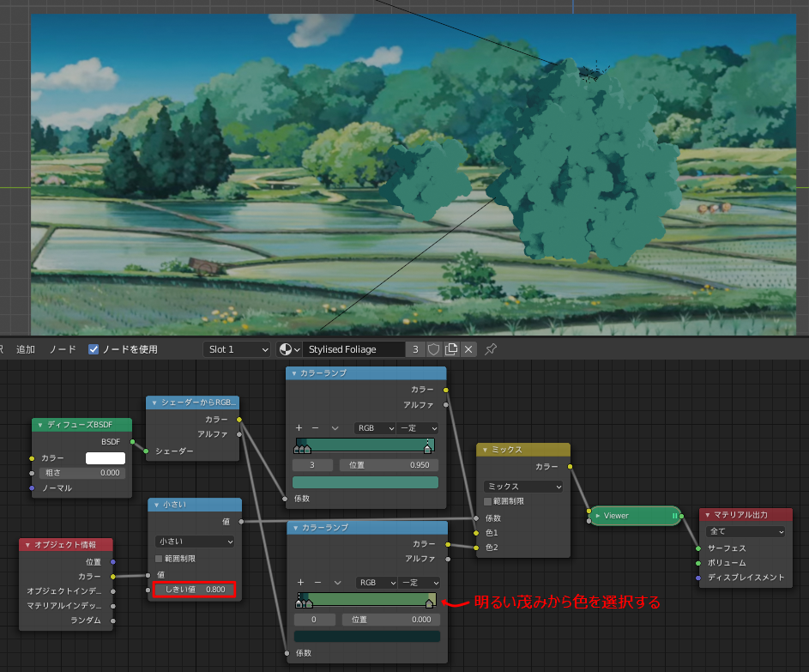Open the Slot 1 dropdown

click(x=237, y=349)
